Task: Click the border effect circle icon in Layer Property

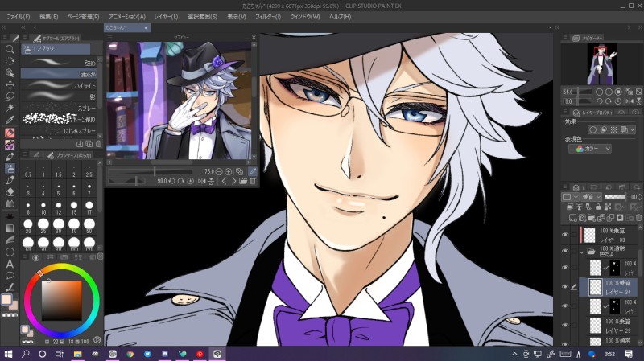Action: (x=592, y=129)
